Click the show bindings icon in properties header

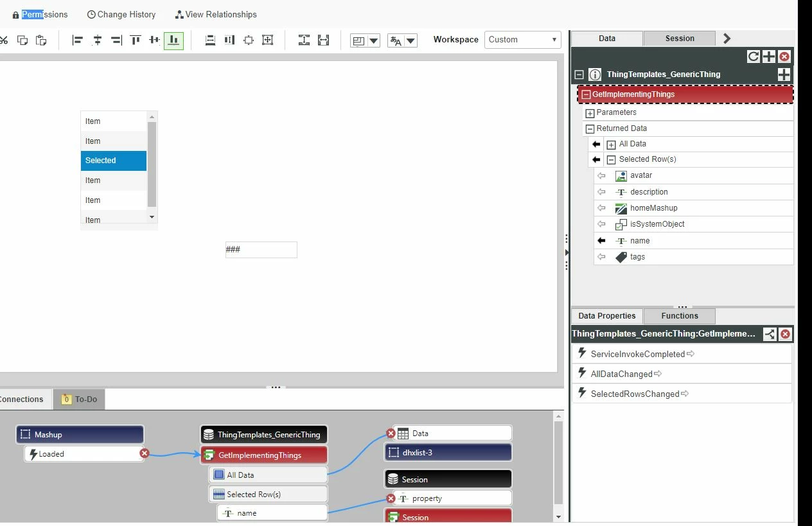770,334
